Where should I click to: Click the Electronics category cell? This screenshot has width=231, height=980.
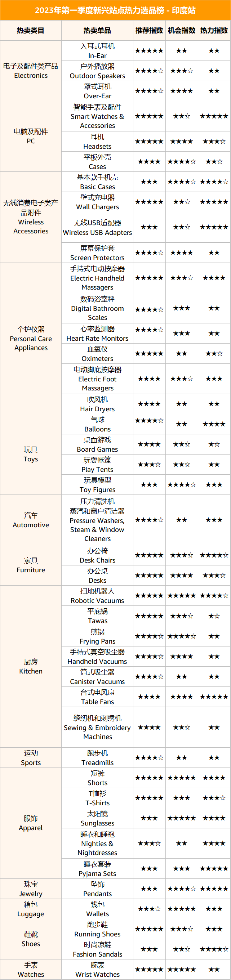pos(31,71)
